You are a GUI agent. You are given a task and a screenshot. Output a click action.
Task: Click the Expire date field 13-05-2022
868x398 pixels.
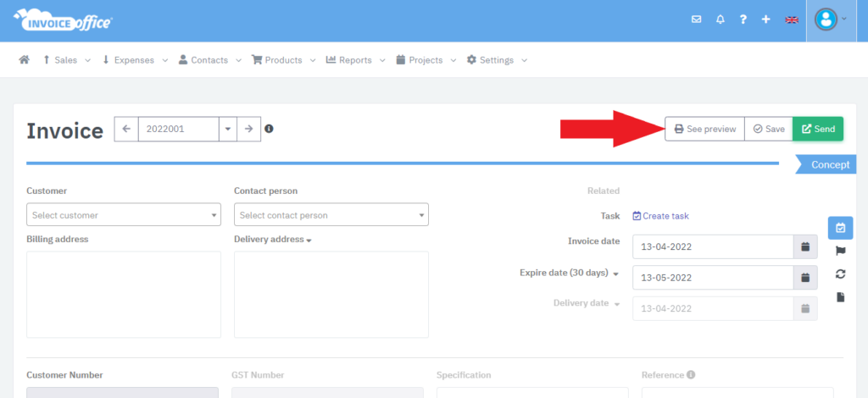pyautogui.click(x=713, y=278)
